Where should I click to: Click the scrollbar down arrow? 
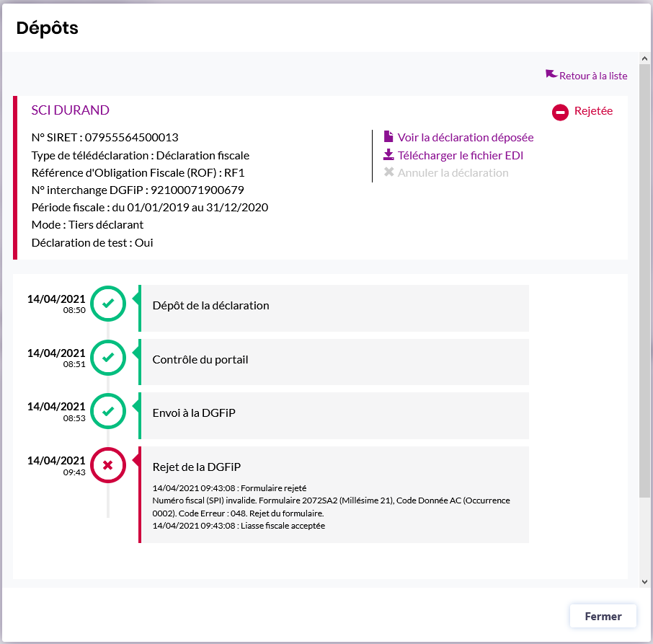tap(644, 581)
